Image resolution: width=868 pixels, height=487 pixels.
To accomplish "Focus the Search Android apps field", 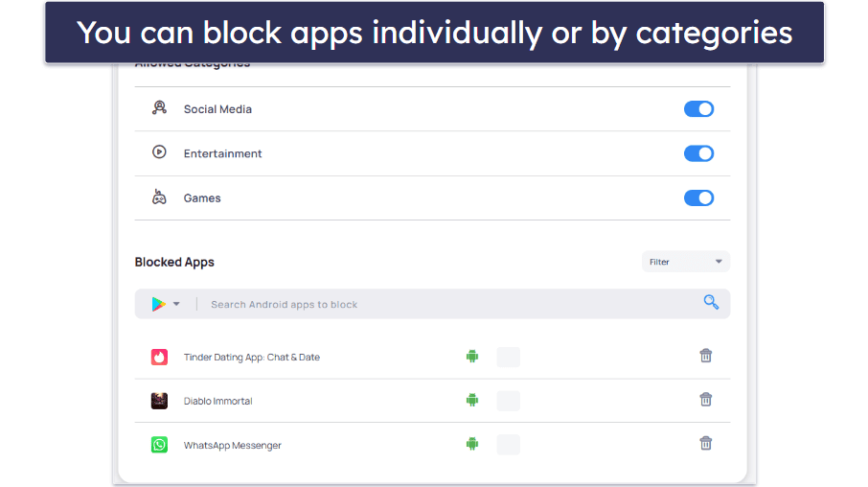I will point(432,304).
